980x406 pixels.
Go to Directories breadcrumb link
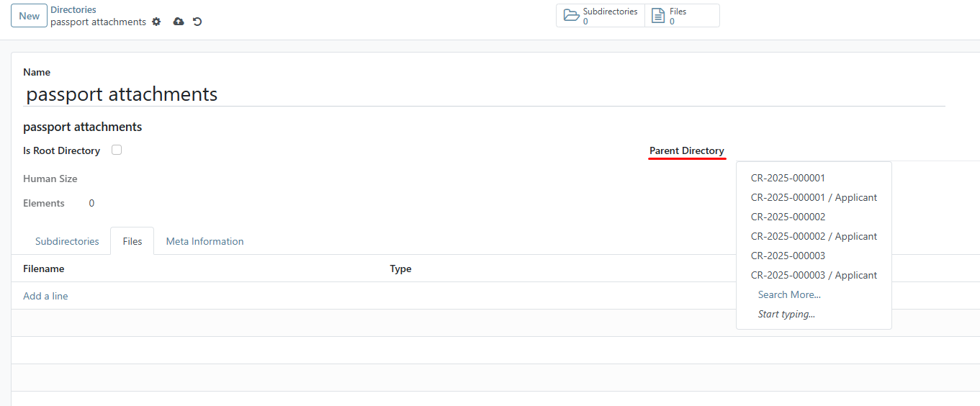click(73, 10)
